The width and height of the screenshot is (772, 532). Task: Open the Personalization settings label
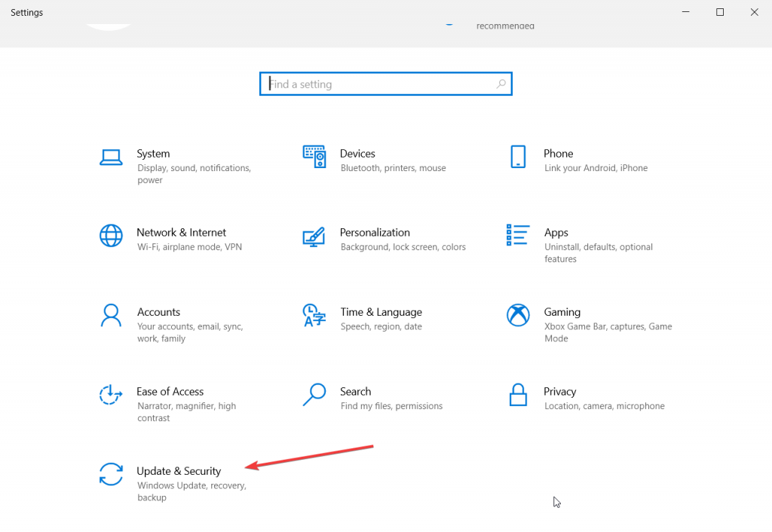point(375,233)
